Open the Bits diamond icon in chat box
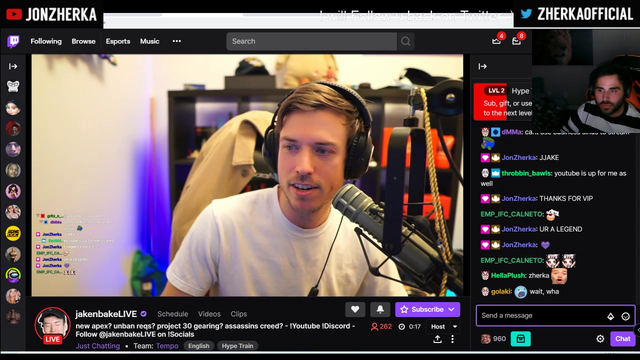Viewport: 640px width, 360px height. 611,316
